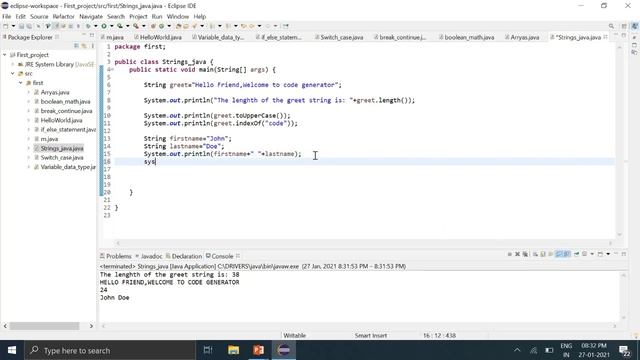640x360 pixels.
Task: Close the Strings_java.java editor tab
Action: coord(605,37)
